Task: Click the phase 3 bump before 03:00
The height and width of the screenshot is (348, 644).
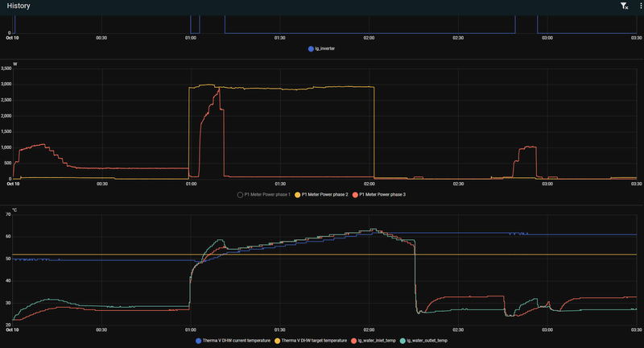Action: (x=526, y=160)
